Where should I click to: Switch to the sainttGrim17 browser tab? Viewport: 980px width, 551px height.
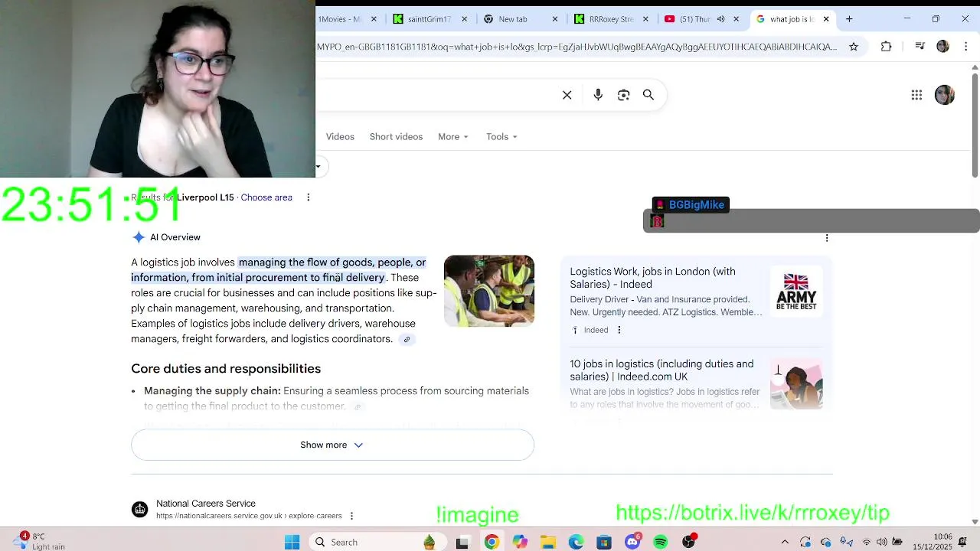[430, 19]
